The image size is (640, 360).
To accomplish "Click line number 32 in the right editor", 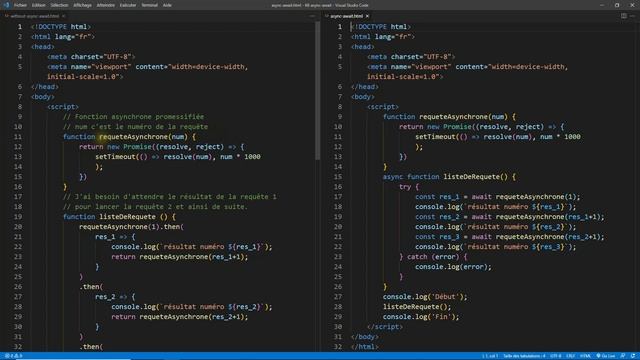I will (x=338, y=347).
